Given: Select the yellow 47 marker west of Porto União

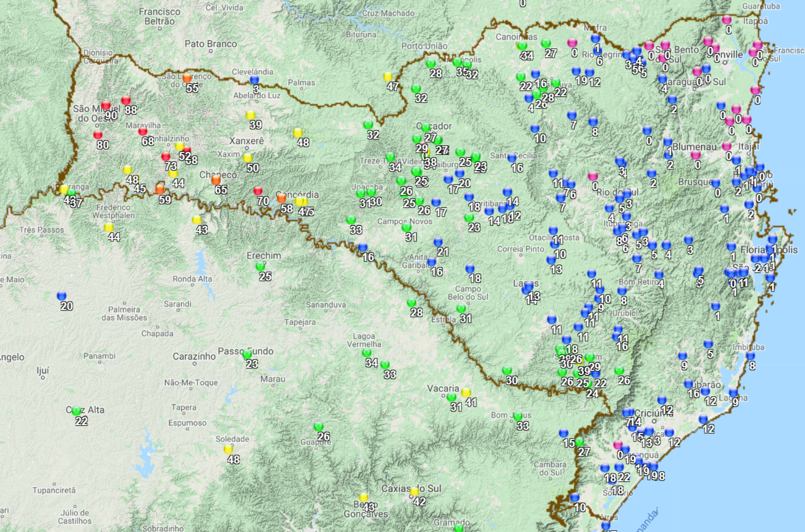Looking at the screenshot, I should click(x=388, y=77).
